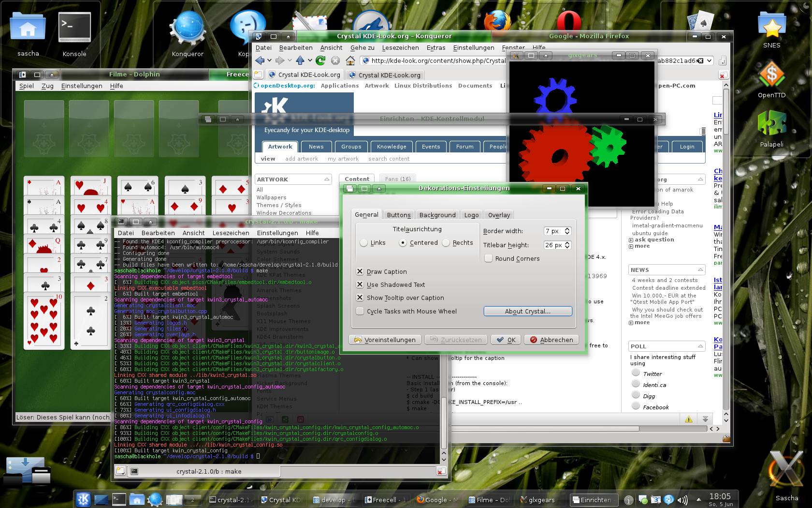The width and height of the screenshot is (812, 508).
Task: Click the warning icon in Firefox status bar
Action: pos(689,418)
